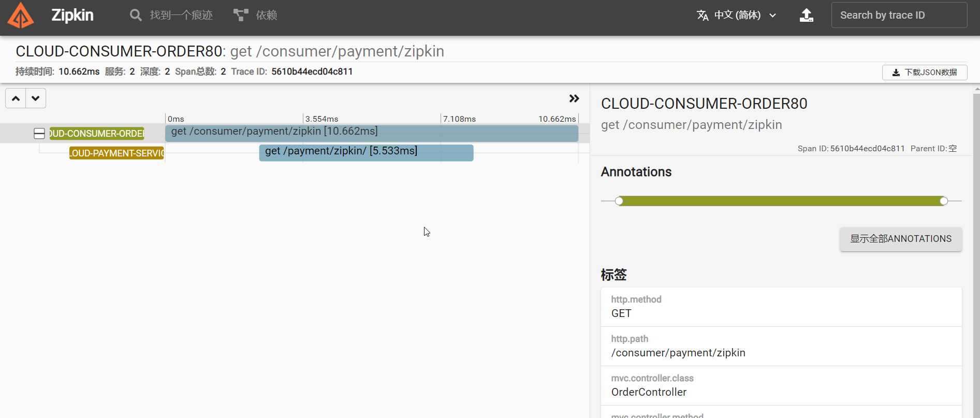980x418 pixels.
Task: Click the http.path tag value
Action: [x=678, y=353]
